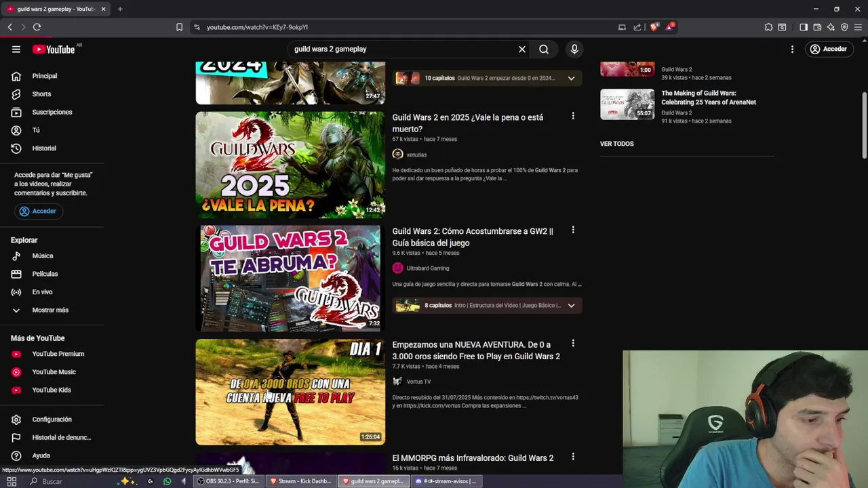Image resolution: width=868 pixels, height=488 pixels.
Task: Open the Guild Wars 2 2025 thumbnail
Action: click(290, 165)
